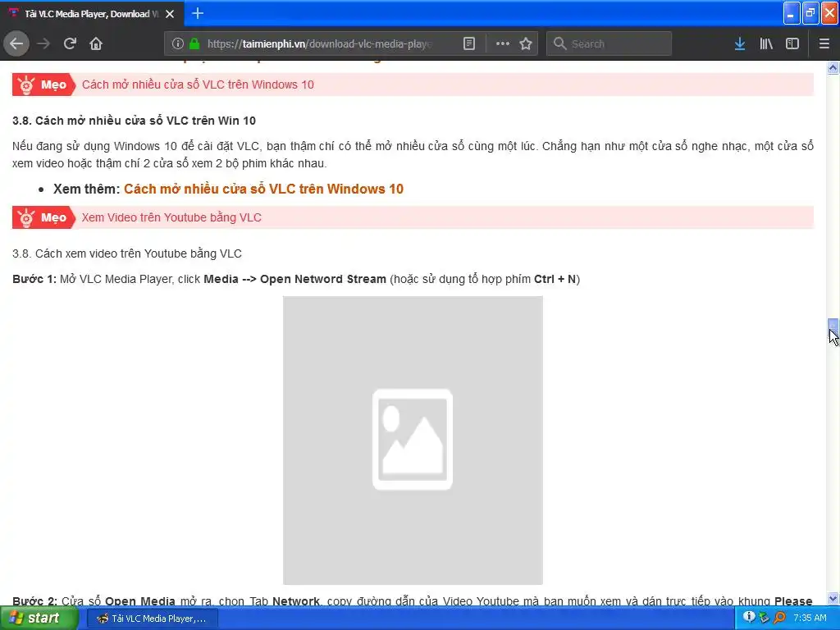Open the downloads panel arrow

click(x=740, y=44)
